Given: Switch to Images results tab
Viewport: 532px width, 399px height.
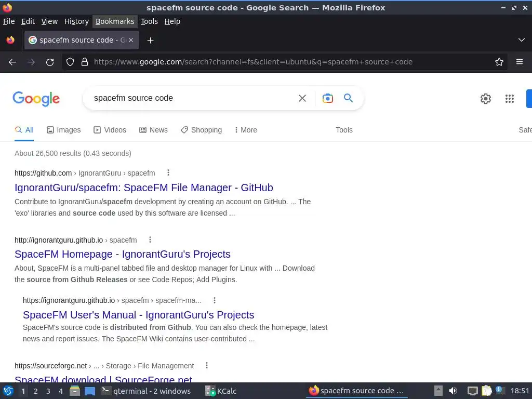Looking at the screenshot, I should click(64, 130).
